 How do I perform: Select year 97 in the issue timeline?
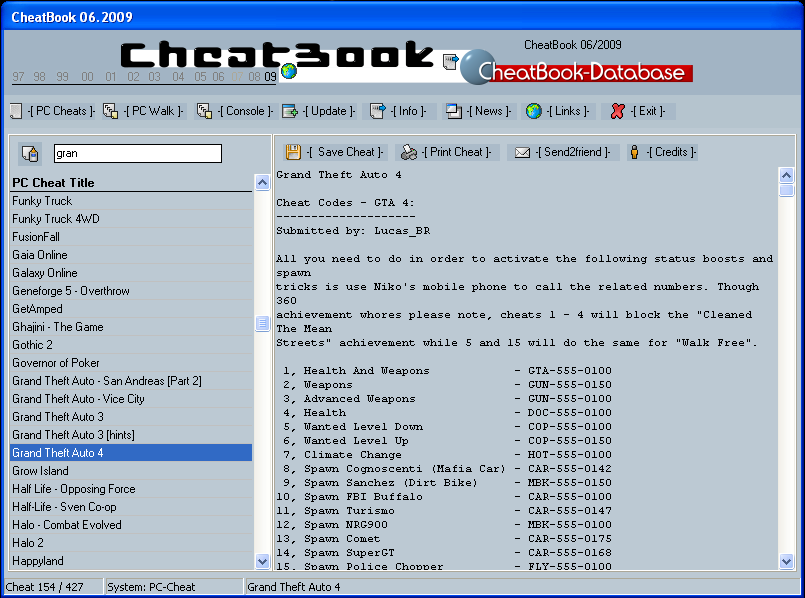[18, 77]
